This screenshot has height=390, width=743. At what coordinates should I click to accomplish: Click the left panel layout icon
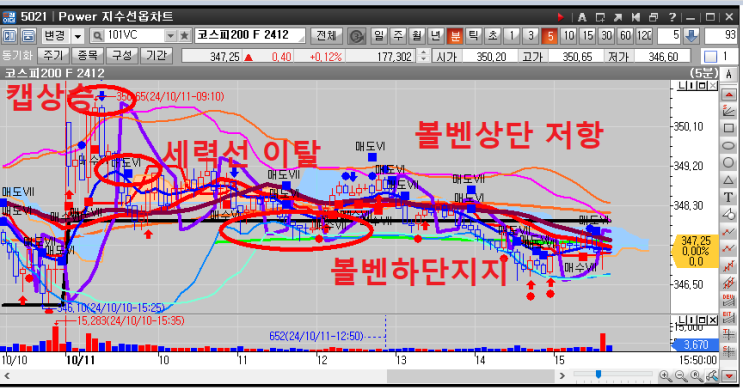pyautogui.click(x=9, y=36)
